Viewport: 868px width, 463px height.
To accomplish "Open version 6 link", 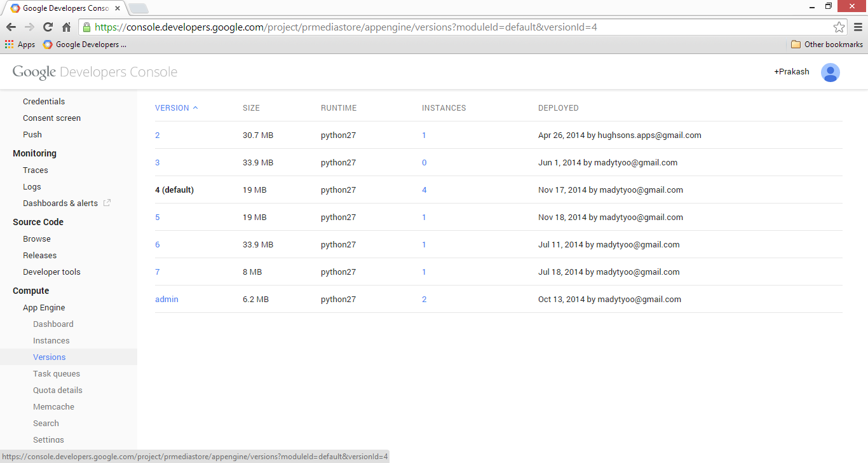I will pyautogui.click(x=158, y=245).
